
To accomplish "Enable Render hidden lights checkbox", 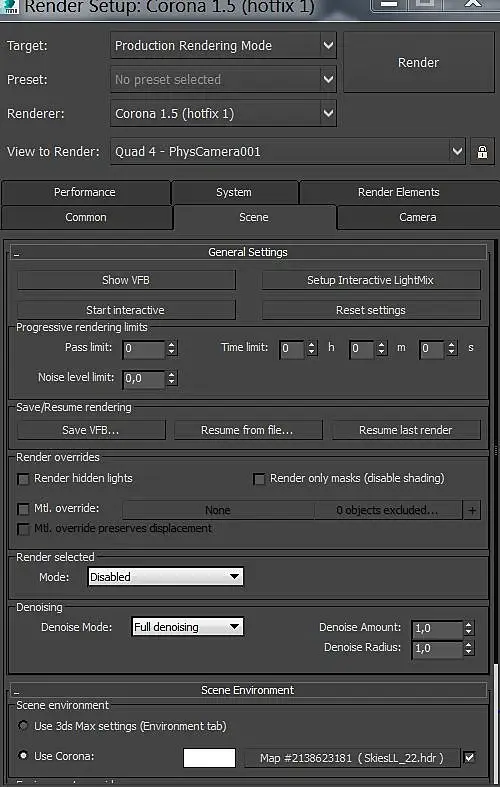I will [x=23, y=479].
